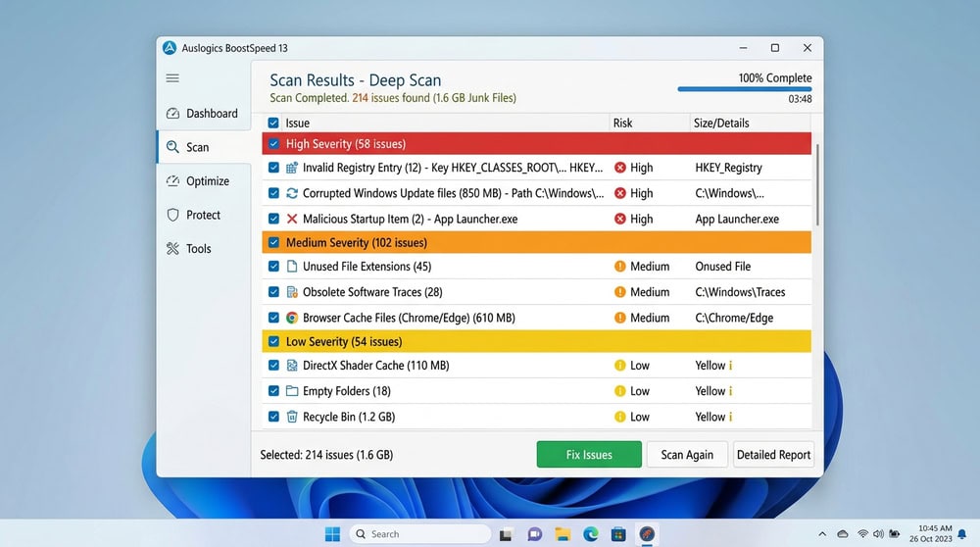Click the info icon in Empty Folders row
The width and height of the screenshot is (980, 547).
pyautogui.click(x=731, y=391)
